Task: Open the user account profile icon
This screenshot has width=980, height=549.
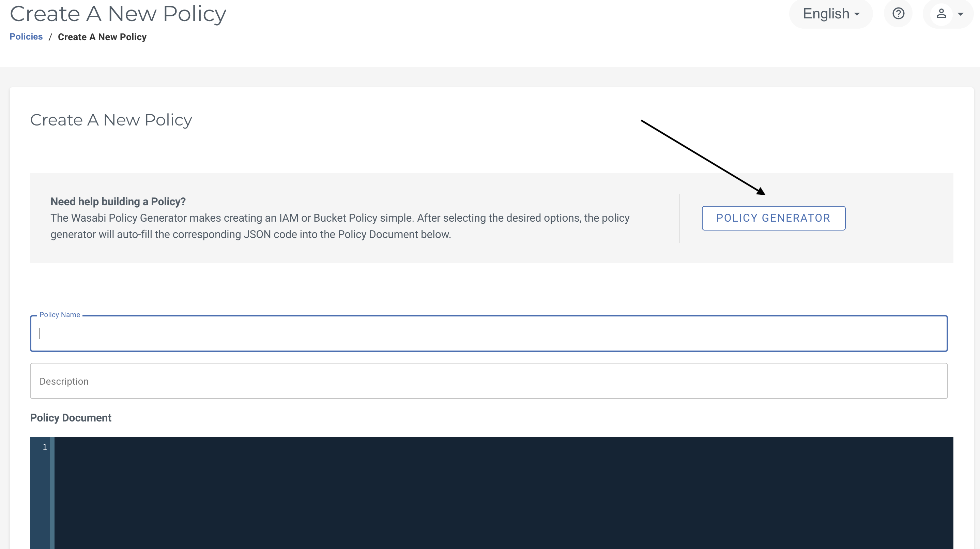Action: pyautogui.click(x=941, y=14)
